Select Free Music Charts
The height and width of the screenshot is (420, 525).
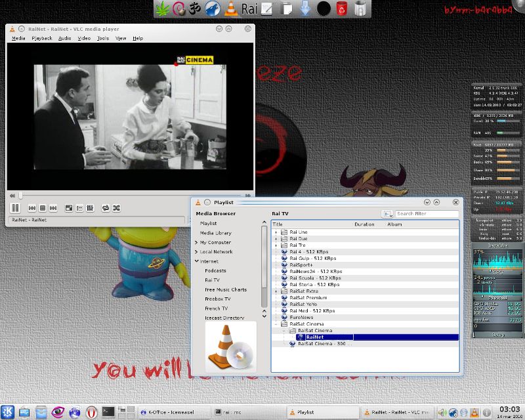[226, 289]
